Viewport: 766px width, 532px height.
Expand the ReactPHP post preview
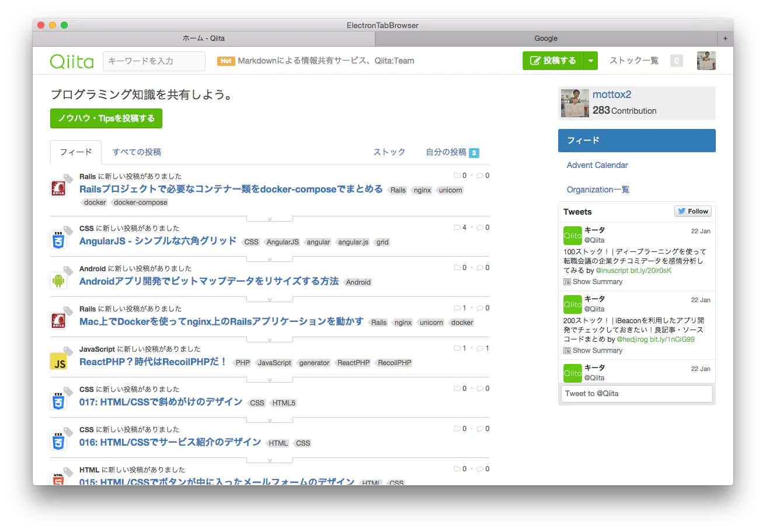(270, 380)
